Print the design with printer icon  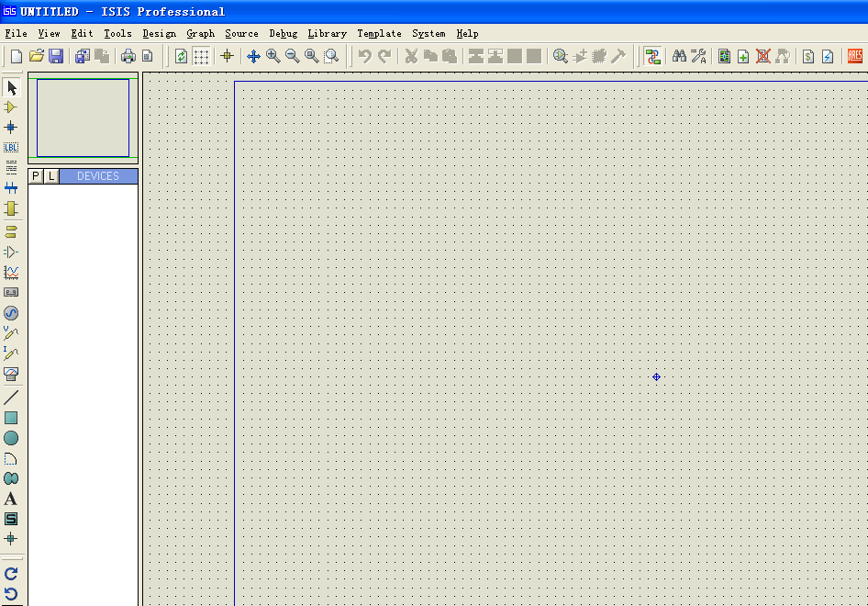(x=128, y=56)
